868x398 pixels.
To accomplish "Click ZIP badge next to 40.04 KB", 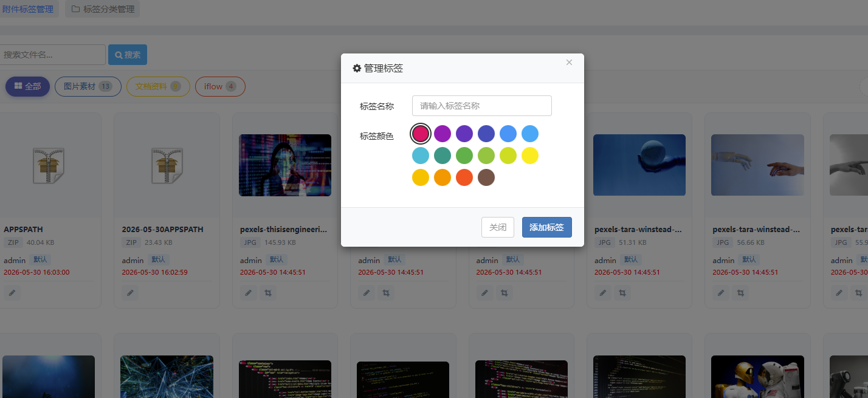I will tap(13, 242).
